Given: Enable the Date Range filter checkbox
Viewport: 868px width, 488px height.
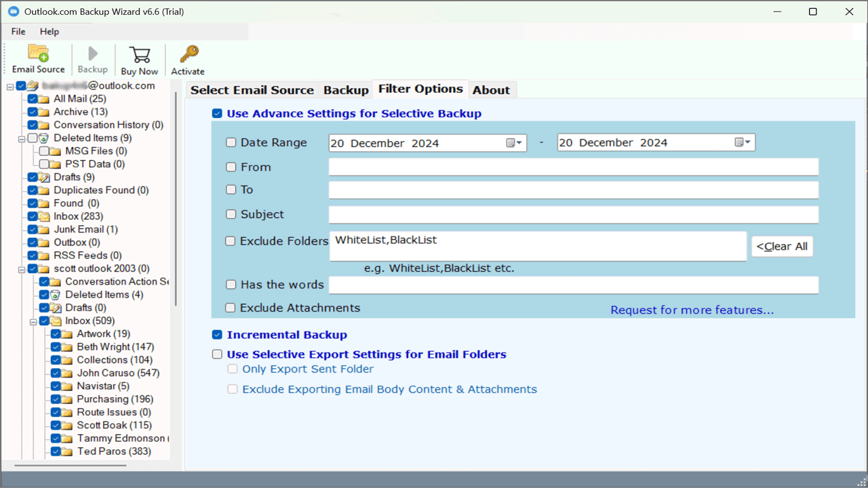Looking at the screenshot, I should 231,142.
